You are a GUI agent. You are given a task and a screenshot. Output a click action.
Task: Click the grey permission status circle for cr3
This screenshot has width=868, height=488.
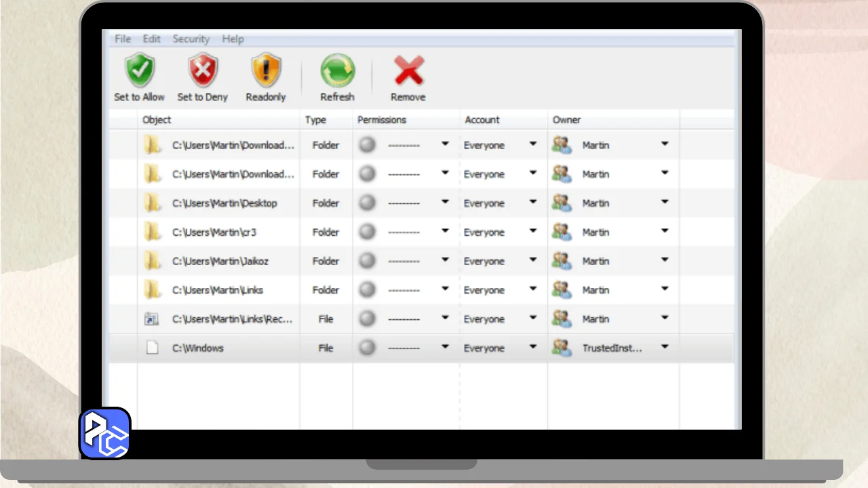coord(367,232)
